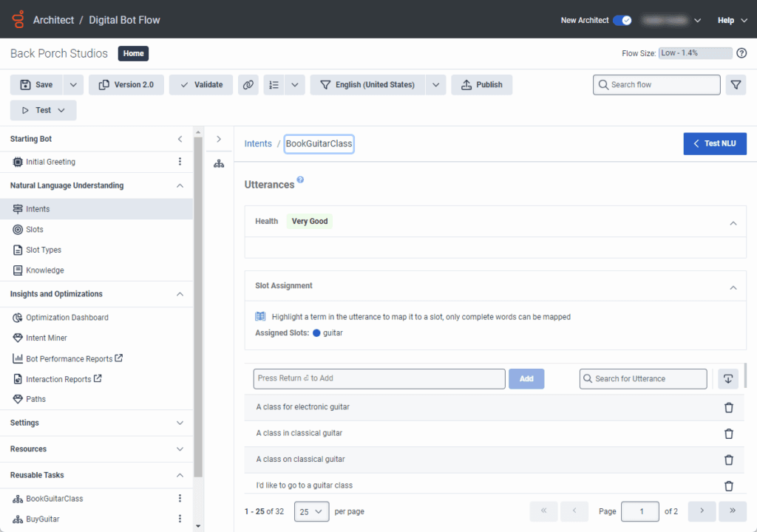
Task: Open Initial Greeting three-dot options menu
Action: click(180, 162)
